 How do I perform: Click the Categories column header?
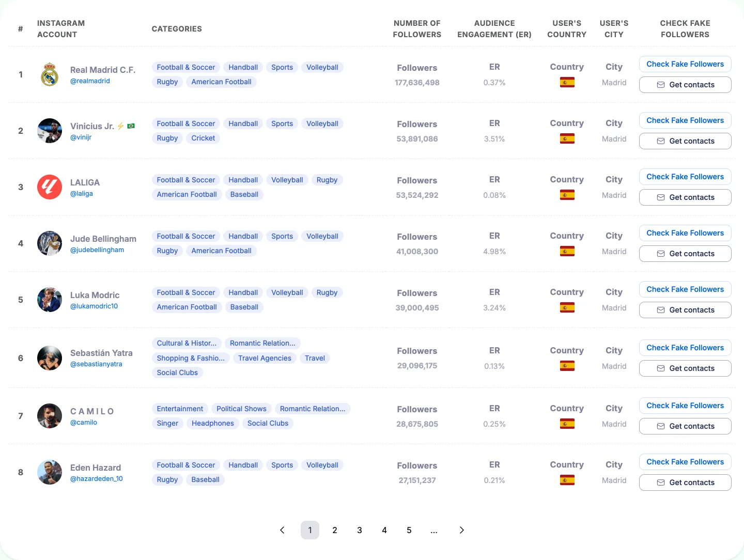coord(177,29)
